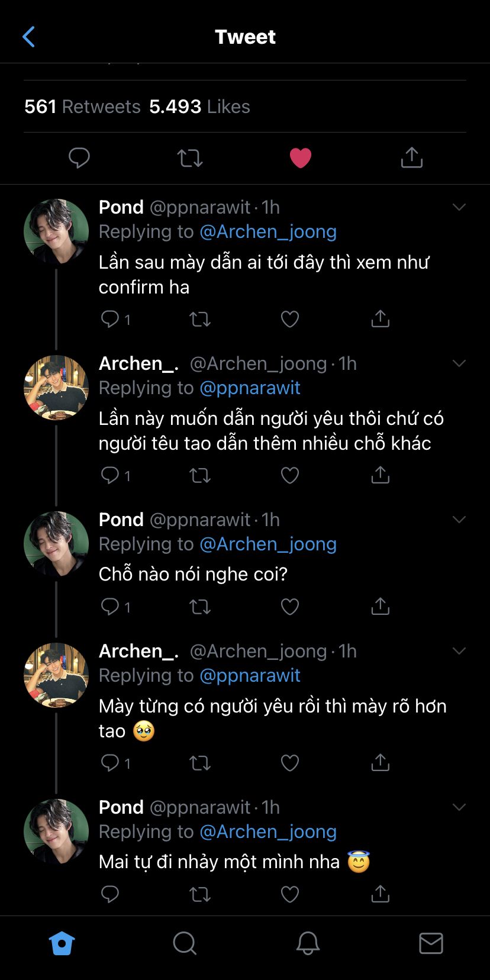Open reply box on "Mai tự đi nhảy" tweet
This screenshot has width=490, height=980.
pos(110,894)
